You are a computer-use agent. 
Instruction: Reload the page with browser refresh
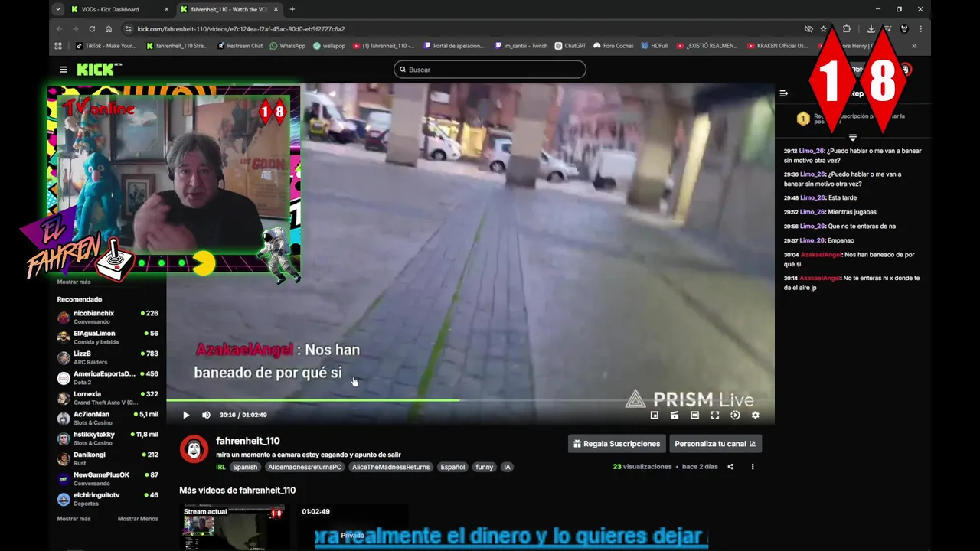pos(92,29)
